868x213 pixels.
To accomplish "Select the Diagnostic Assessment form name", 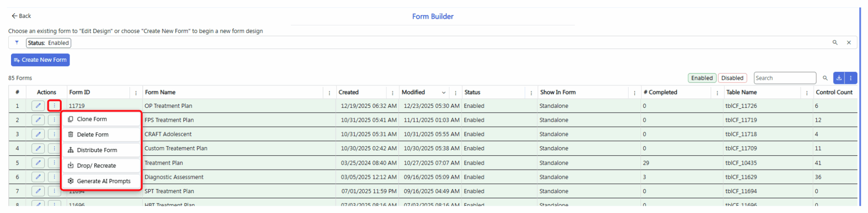I will coord(174,177).
